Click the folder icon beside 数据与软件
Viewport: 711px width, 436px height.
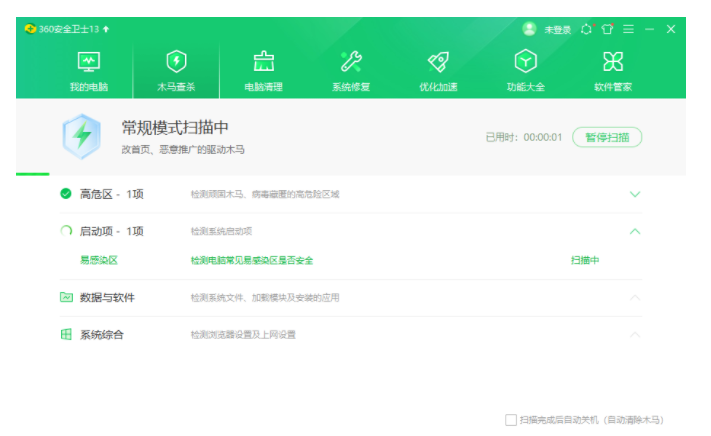(66, 297)
